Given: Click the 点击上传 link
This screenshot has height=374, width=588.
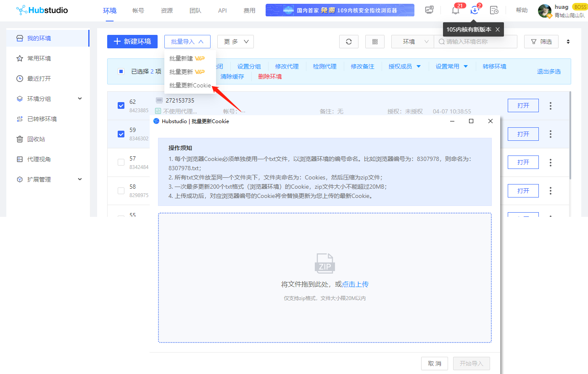Looking at the screenshot, I should (x=355, y=284).
